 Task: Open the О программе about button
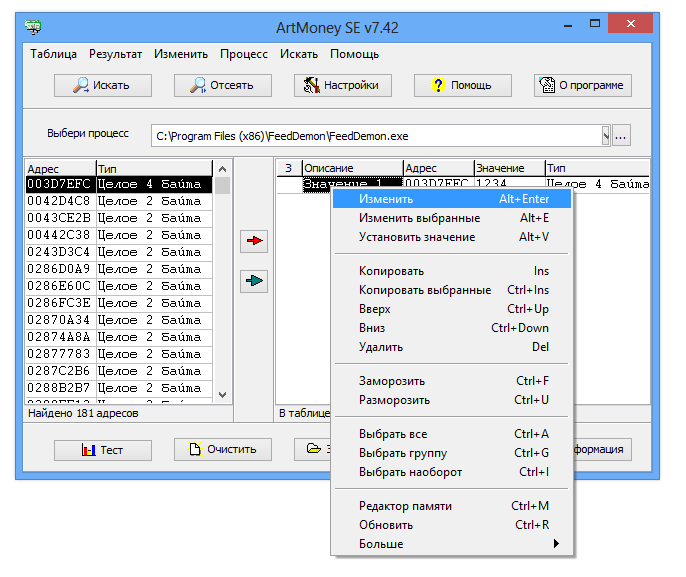click(x=582, y=85)
